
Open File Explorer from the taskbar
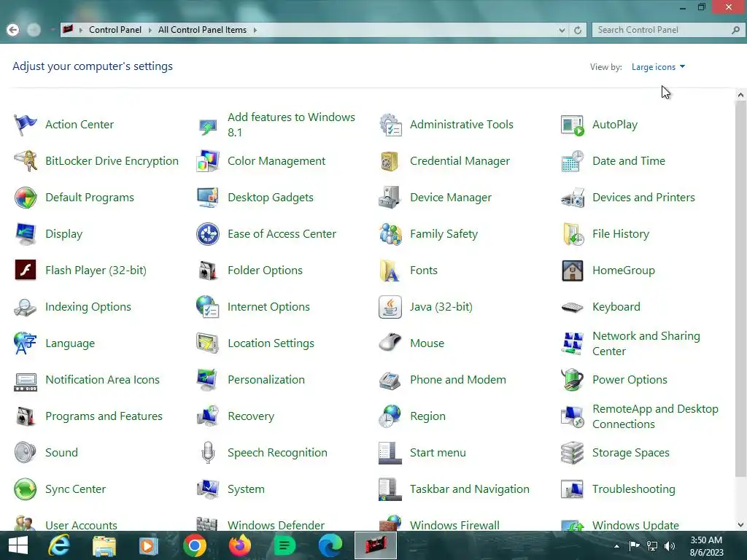(104, 545)
